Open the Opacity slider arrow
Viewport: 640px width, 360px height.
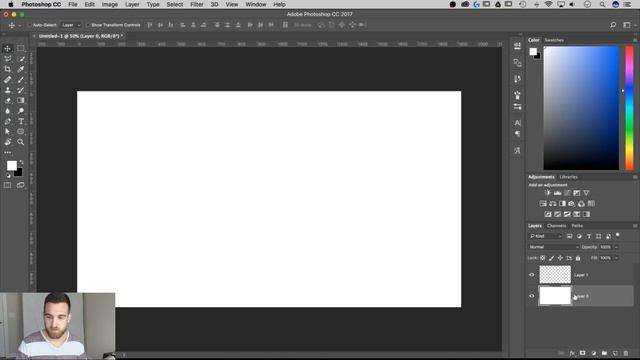[x=616, y=247]
